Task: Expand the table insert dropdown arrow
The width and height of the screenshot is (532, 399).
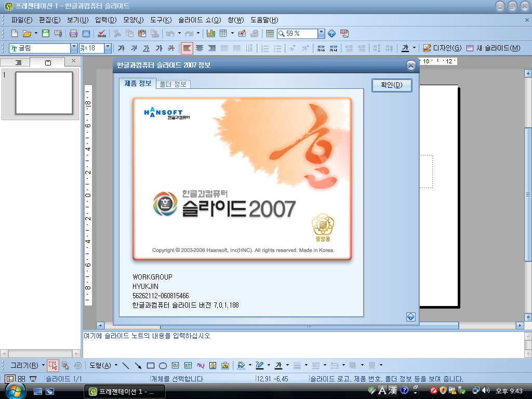Action: pyautogui.click(x=232, y=33)
